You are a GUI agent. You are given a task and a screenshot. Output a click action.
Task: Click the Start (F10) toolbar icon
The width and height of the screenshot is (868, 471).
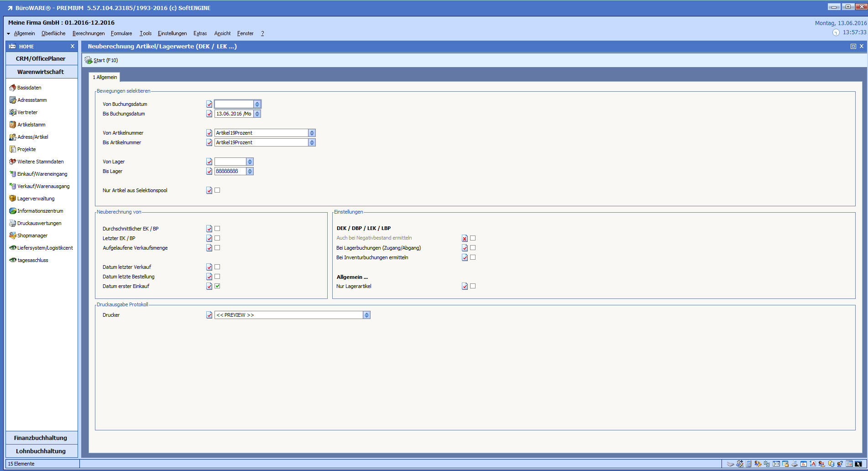click(89, 60)
